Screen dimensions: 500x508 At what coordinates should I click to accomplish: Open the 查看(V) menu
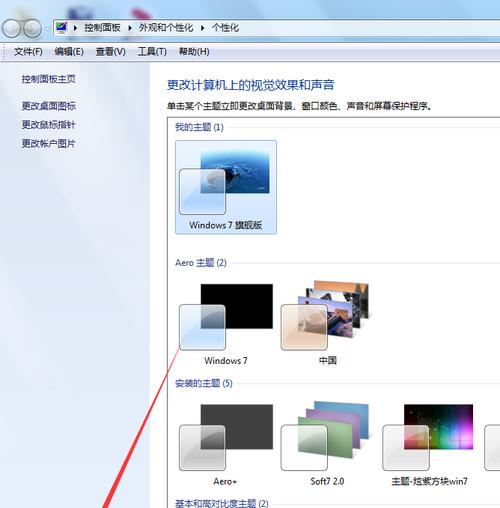point(111,52)
